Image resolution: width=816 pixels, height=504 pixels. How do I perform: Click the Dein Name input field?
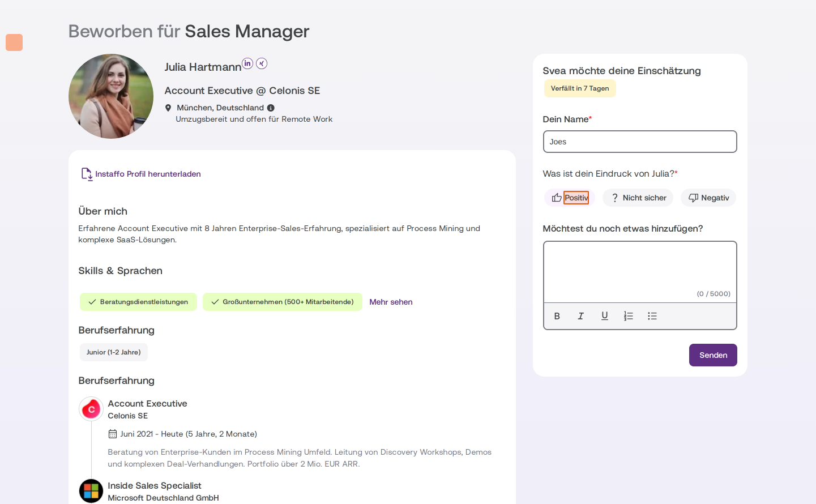tap(640, 142)
